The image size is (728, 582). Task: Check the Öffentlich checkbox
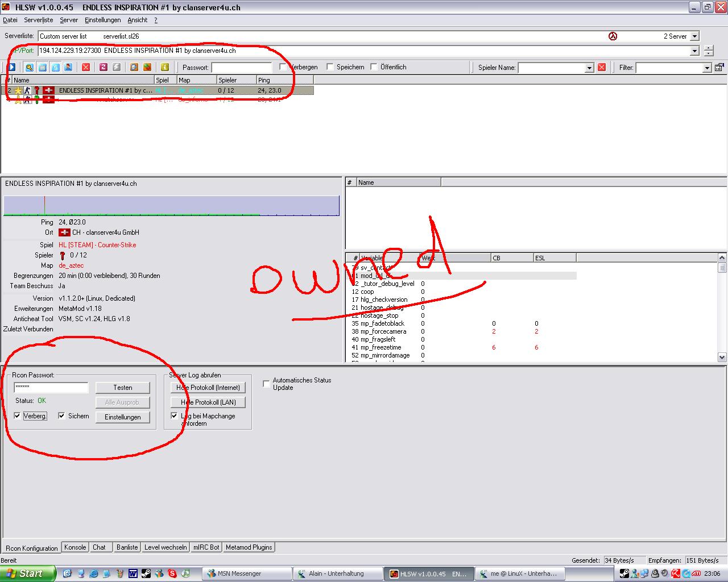click(x=374, y=67)
